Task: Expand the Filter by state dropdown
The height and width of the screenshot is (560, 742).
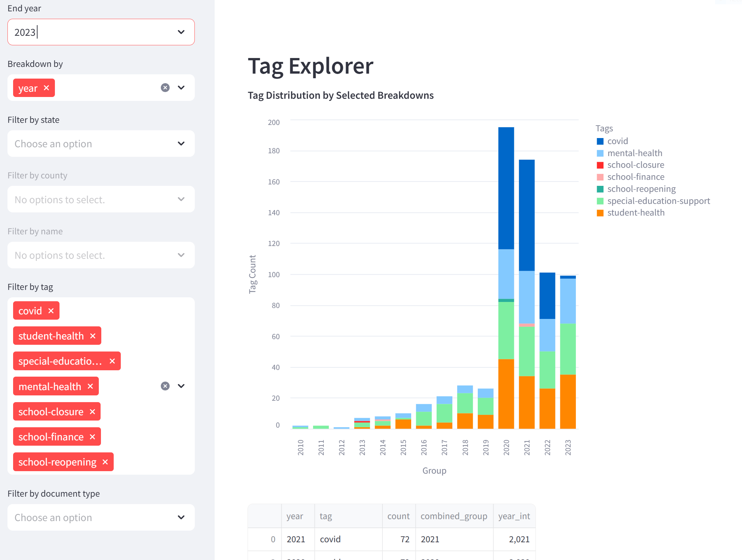Action: 181,144
